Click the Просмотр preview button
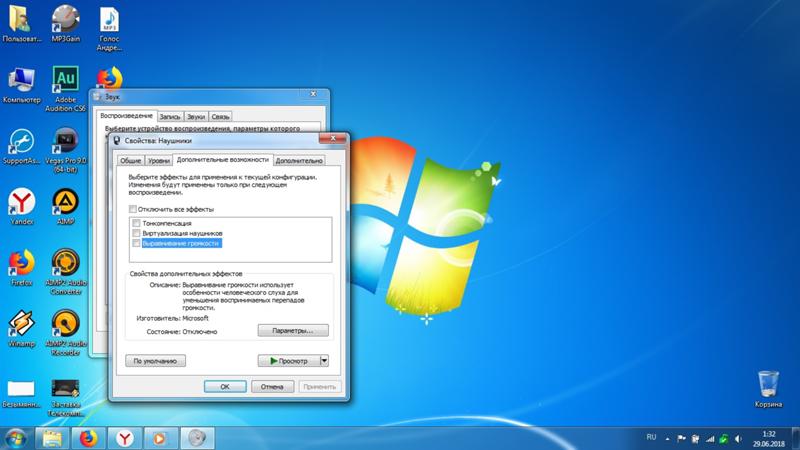Screen dimensions: 800x450 pyautogui.click(x=288, y=361)
